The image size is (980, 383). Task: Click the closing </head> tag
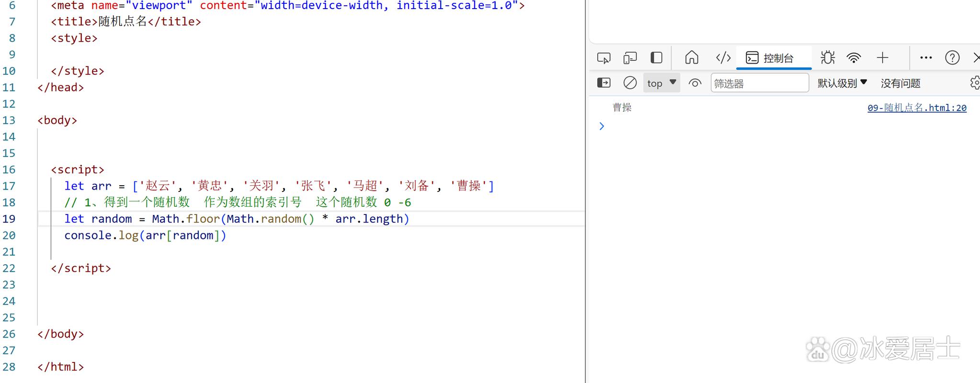61,87
